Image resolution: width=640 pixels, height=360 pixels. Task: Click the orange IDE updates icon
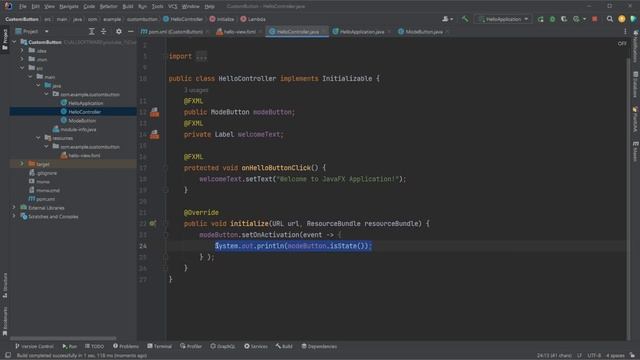pyautogui.click(x=622, y=19)
